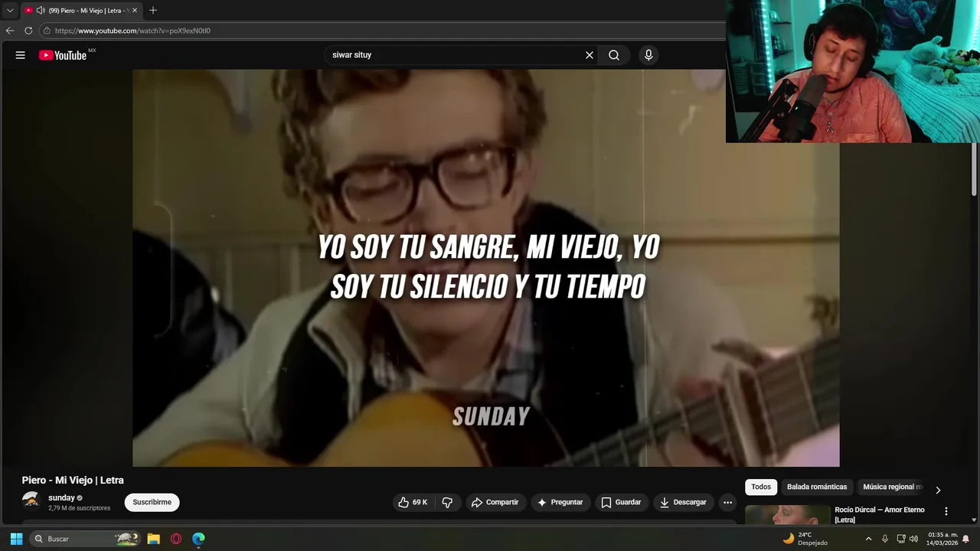Open the YouTube hamburger guide menu
The image size is (980, 551).
[21, 55]
